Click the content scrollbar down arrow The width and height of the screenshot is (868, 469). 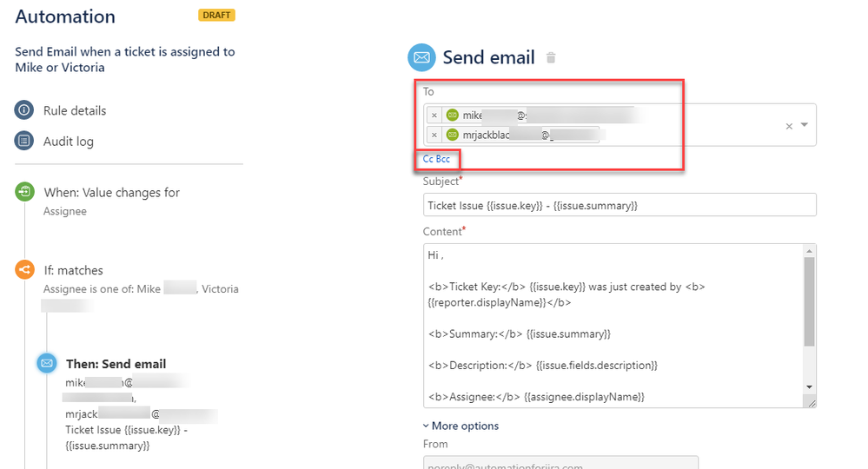pyautogui.click(x=809, y=387)
